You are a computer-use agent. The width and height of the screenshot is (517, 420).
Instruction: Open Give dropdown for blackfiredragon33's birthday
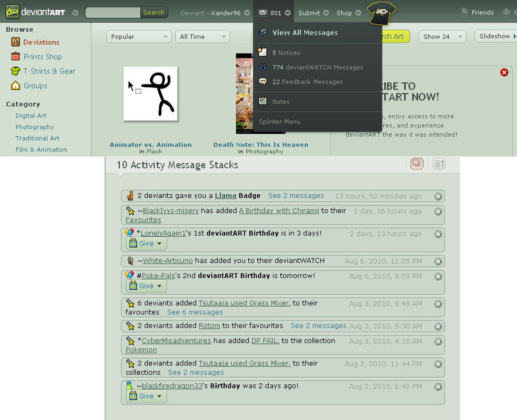146,396
